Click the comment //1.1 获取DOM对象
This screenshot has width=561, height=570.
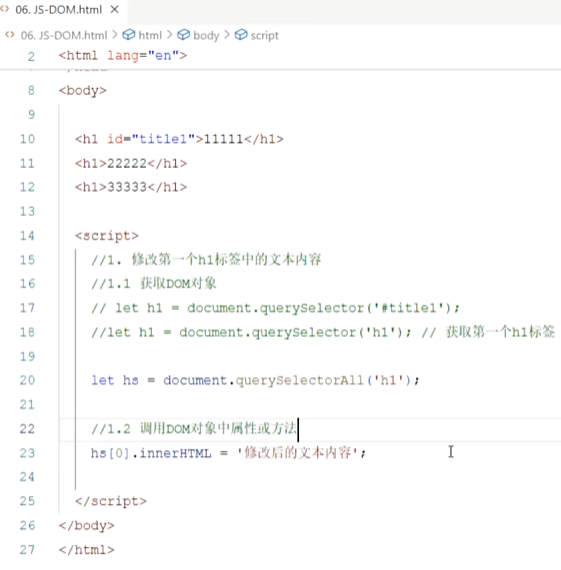pyautogui.click(x=154, y=284)
